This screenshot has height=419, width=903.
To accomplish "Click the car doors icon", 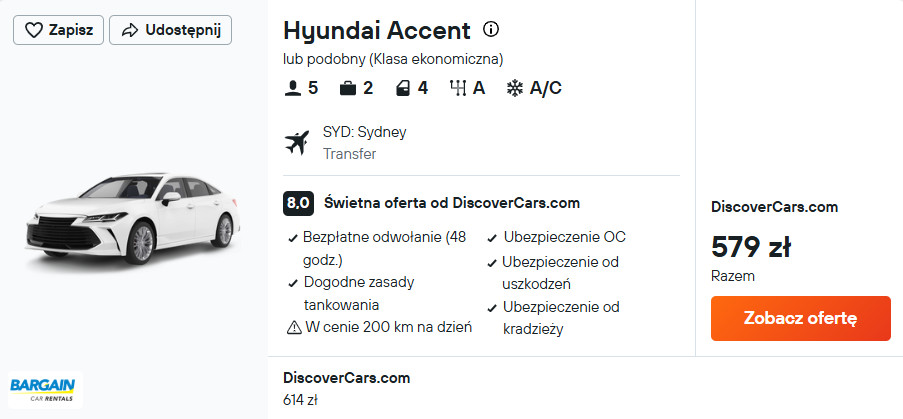I will pyautogui.click(x=402, y=88).
